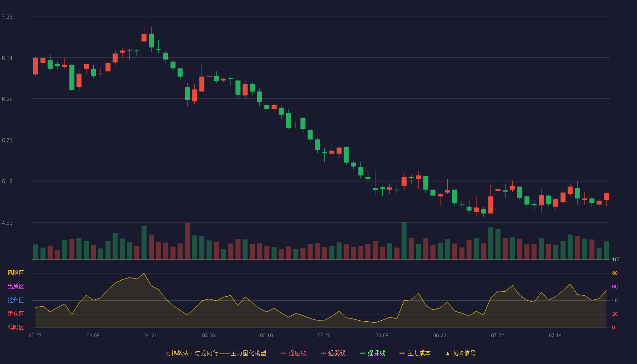The width and height of the screenshot is (637, 364).
Task: Click the 05-18 date label
Action: coord(266,335)
